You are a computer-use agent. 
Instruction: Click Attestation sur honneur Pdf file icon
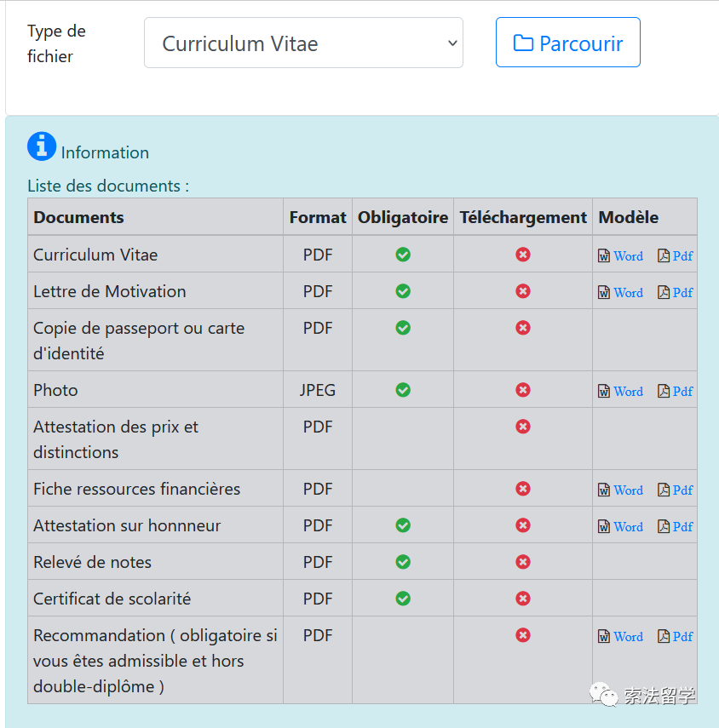pyautogui.click(x=664, y=527)
